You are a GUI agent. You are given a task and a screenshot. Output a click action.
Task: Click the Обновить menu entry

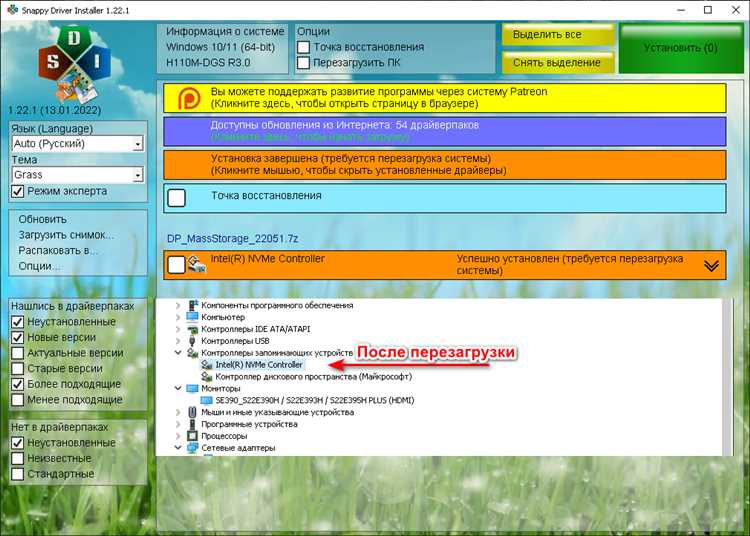pyautogui.click(x=43, y=219)
